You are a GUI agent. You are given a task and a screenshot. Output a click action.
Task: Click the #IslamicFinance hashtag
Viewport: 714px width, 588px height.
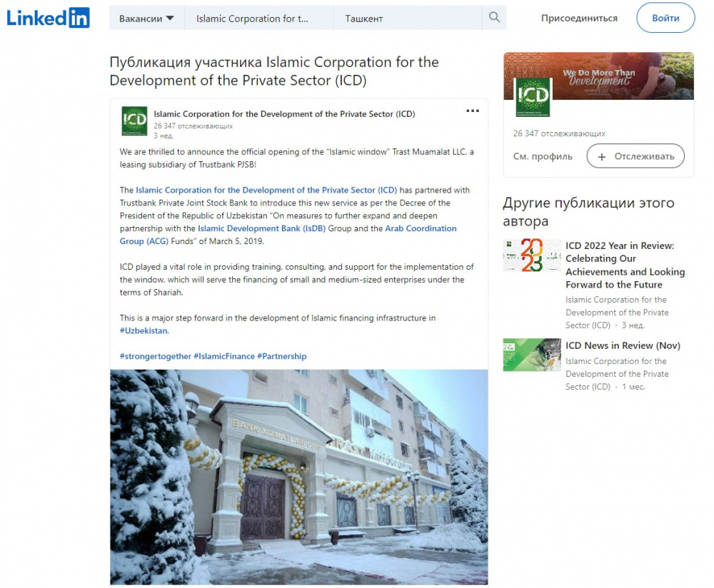coord(224,356)
